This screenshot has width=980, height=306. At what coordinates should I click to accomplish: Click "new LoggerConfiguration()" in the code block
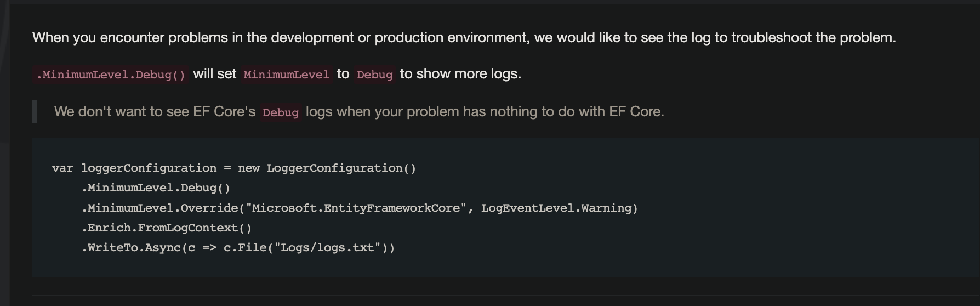(x=327, y=168)
